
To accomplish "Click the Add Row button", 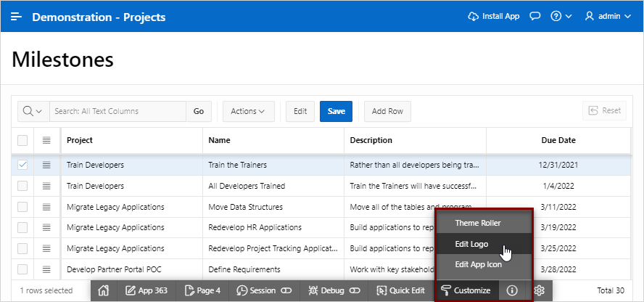I will tap(387, 111).
